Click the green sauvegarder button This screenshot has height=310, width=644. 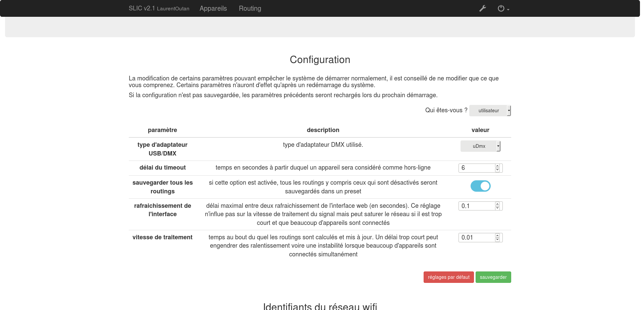point(493,277)
